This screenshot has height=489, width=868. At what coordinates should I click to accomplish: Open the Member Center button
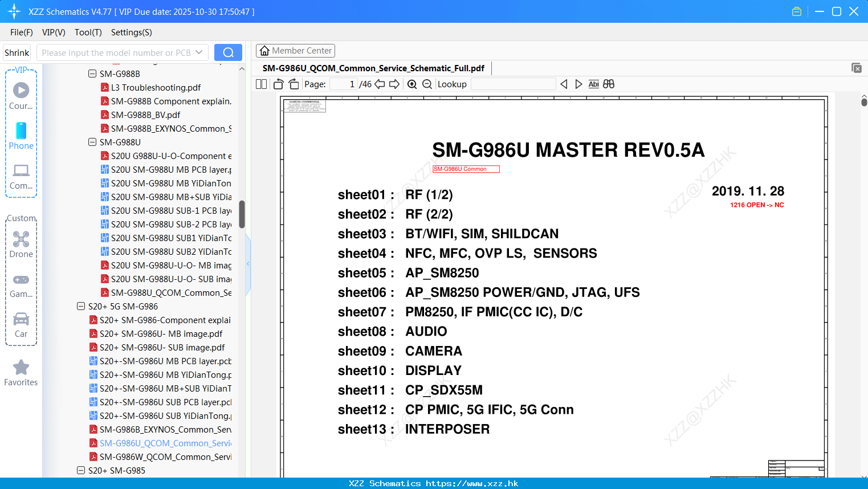[295, 51]
